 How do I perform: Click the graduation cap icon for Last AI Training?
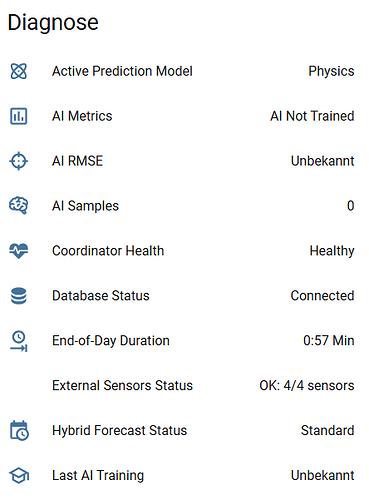(x=19, y=476)
